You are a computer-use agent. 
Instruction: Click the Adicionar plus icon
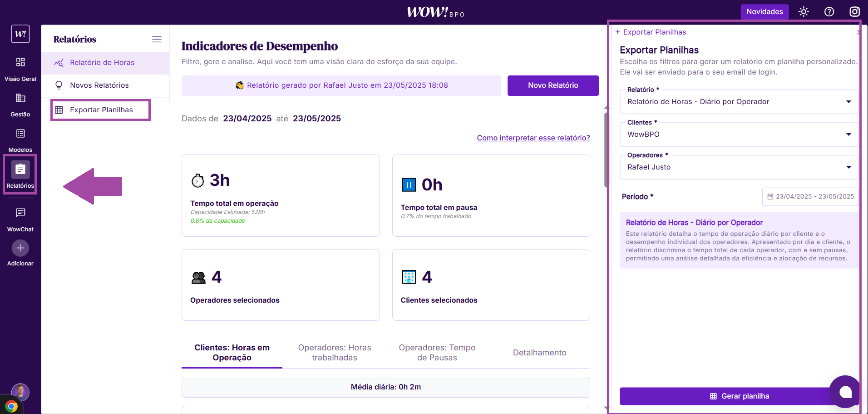(x=20, y=248)
